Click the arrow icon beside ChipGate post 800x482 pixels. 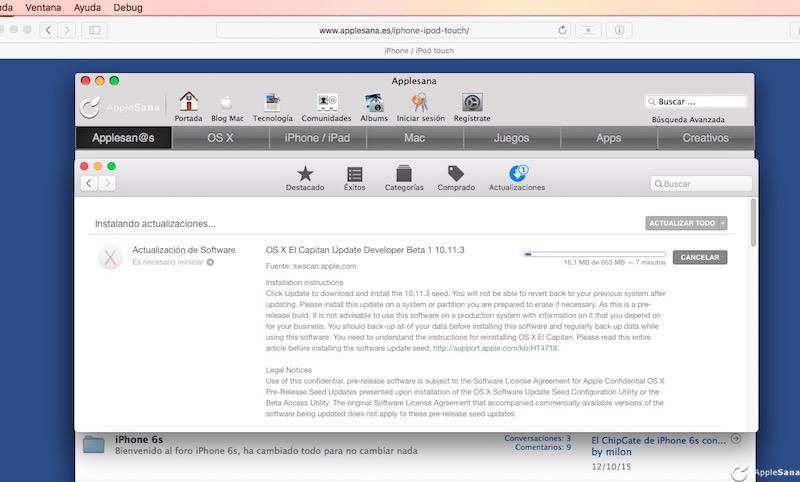(736, 439)
